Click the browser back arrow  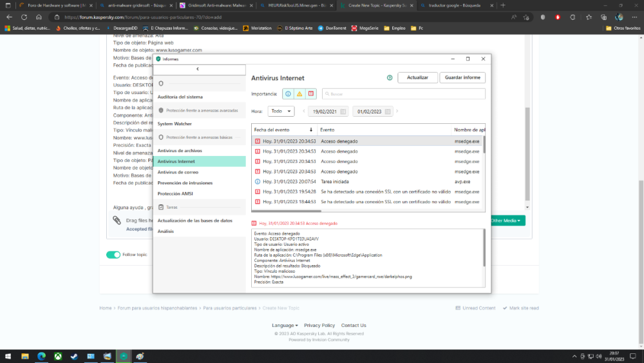tap(9, 17)
